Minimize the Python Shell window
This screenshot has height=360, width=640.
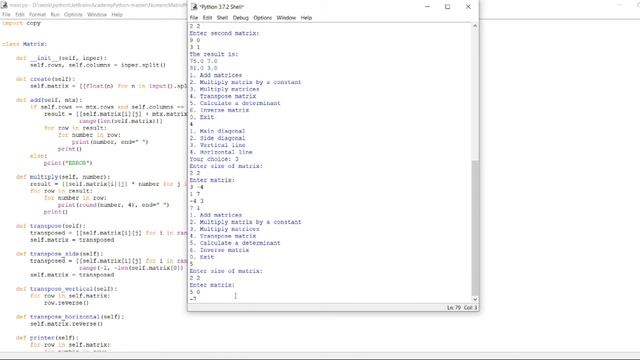pyautogui.click(x=427, y=7)
